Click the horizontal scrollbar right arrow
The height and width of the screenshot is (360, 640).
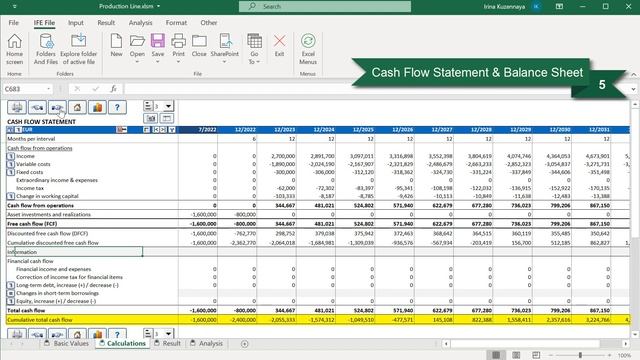tap(626, 344)
